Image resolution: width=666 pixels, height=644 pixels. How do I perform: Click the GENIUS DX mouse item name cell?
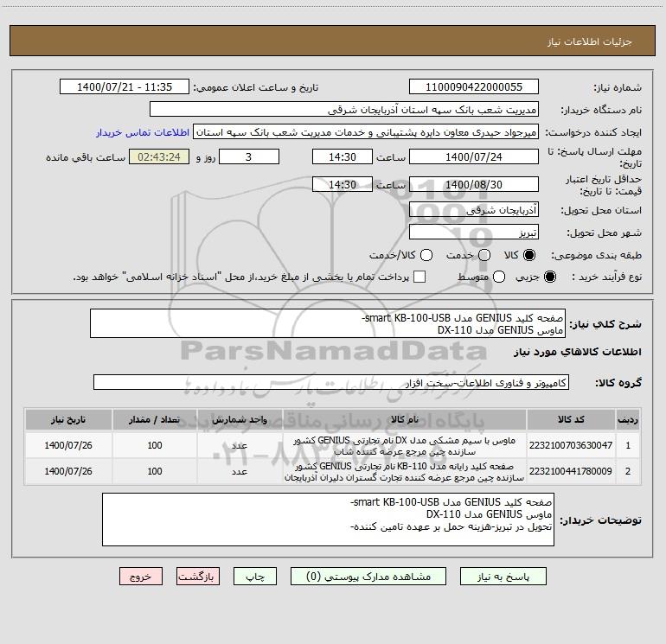(405, 445)
